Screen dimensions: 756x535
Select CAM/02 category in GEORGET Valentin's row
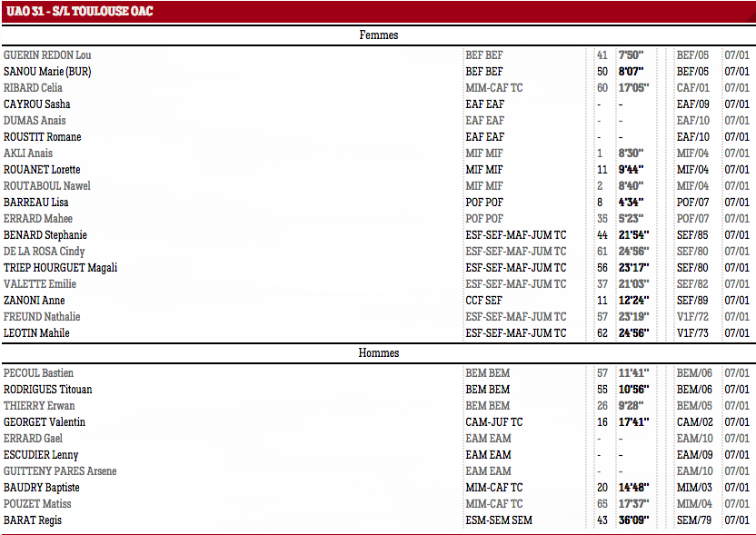click(695, 422)
